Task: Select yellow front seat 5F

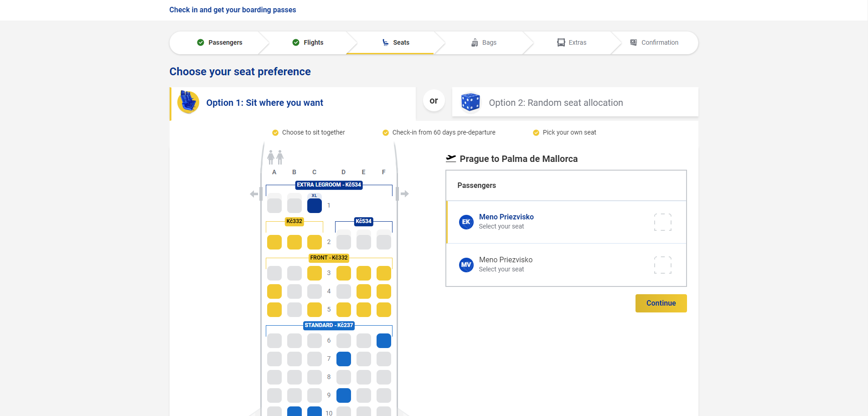Action: (x=383, y=310)
